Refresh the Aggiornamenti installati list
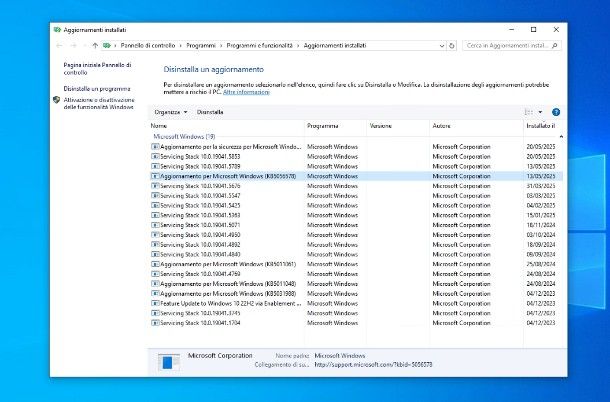This screenshot has height=402, width=610. coord(452,46)
